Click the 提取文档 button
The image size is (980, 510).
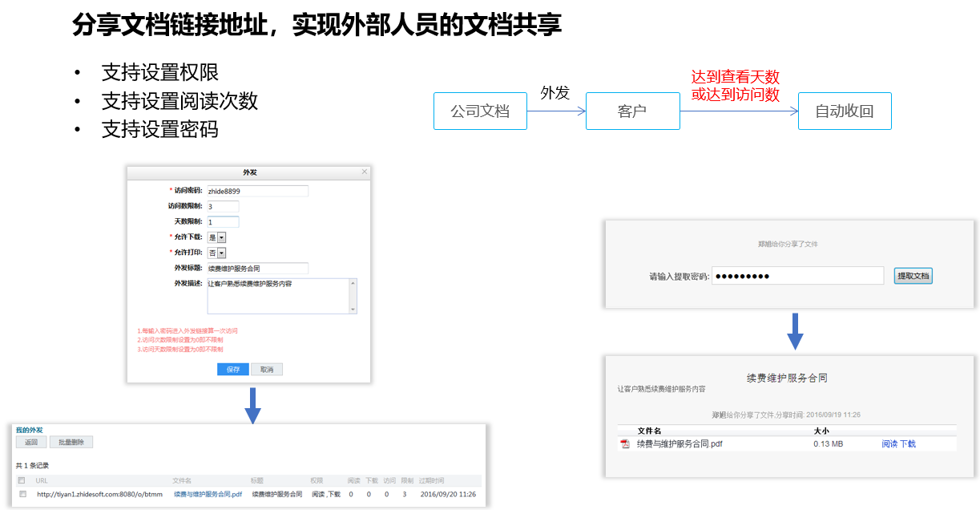coord(913,276)
